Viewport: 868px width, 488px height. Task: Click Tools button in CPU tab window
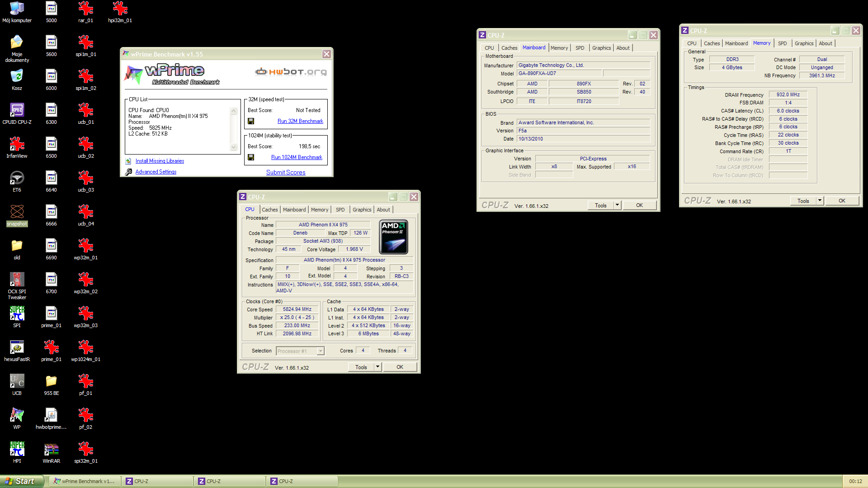click(x=361, y=367)
